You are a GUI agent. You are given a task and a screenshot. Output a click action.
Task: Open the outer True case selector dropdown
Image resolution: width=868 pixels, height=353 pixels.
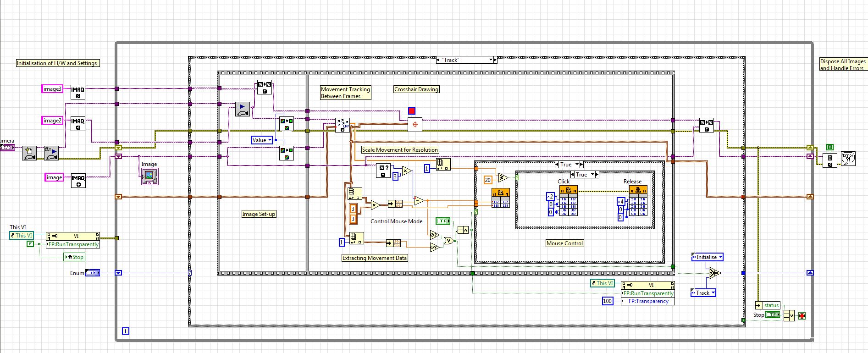click(x=578, y=165)
